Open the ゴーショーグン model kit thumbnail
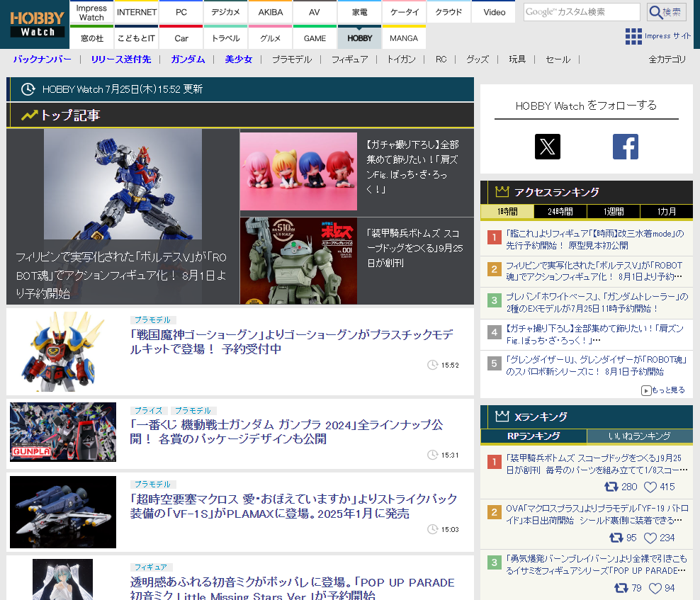Viewport: 700px width, 600px height. 63,352
